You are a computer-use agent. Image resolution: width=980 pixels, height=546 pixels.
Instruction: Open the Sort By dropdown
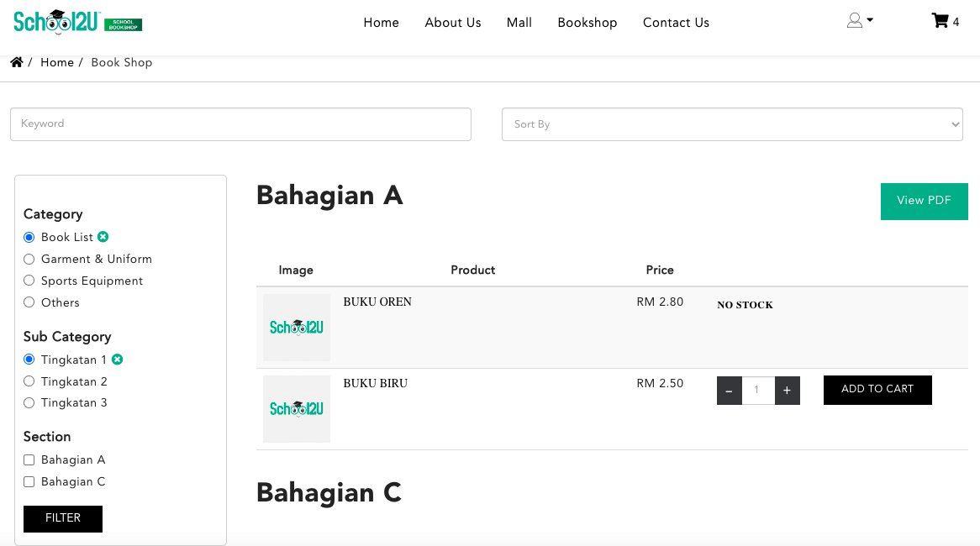(x=732, y=124)
